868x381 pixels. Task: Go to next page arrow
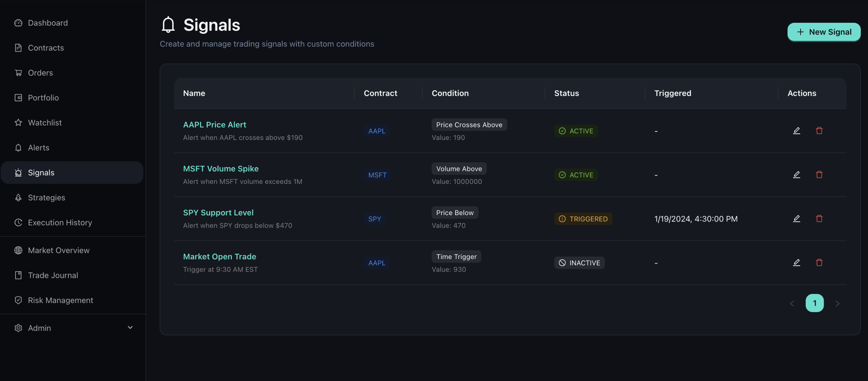837,303
